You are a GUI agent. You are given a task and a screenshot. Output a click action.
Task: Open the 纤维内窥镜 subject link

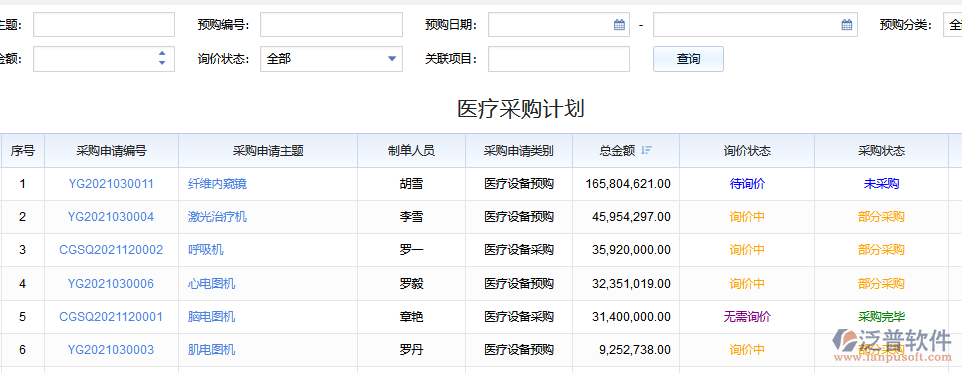217,183
